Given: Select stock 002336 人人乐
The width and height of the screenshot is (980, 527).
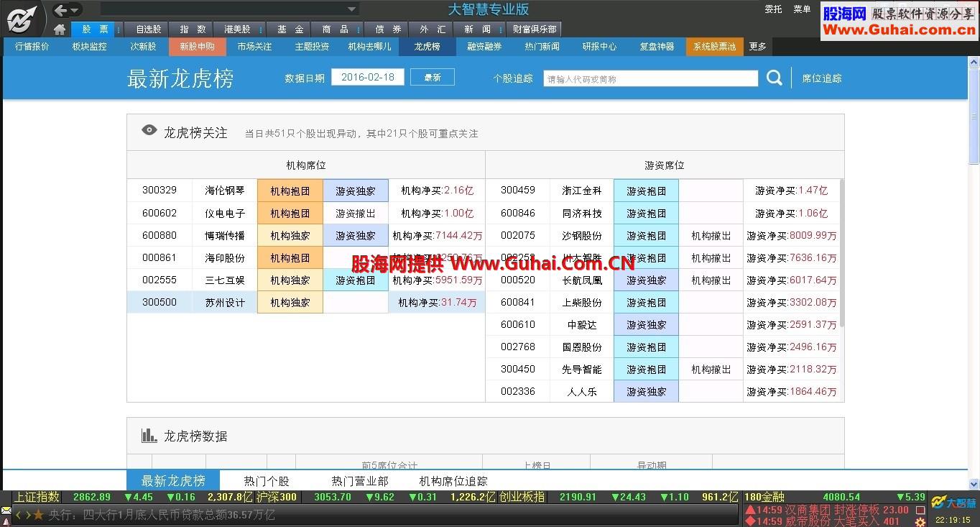Looking at the screenshot, I should pyautogui.click(x=662, y=391).
